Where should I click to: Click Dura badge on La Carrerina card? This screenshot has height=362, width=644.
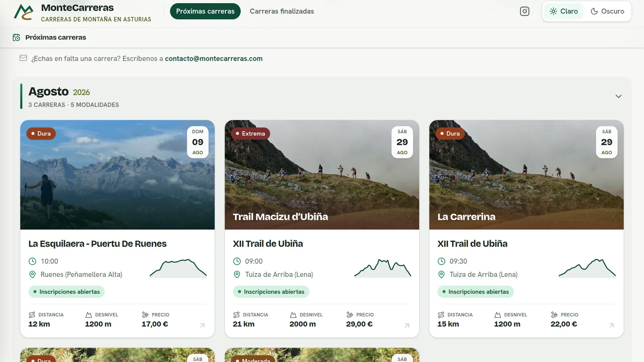(x=450, y=134)
